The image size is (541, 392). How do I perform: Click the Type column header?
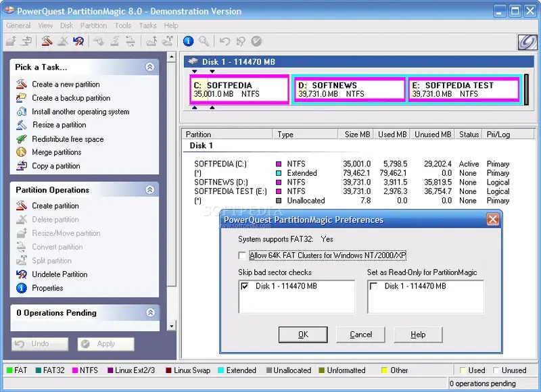[x=306, y=134]
